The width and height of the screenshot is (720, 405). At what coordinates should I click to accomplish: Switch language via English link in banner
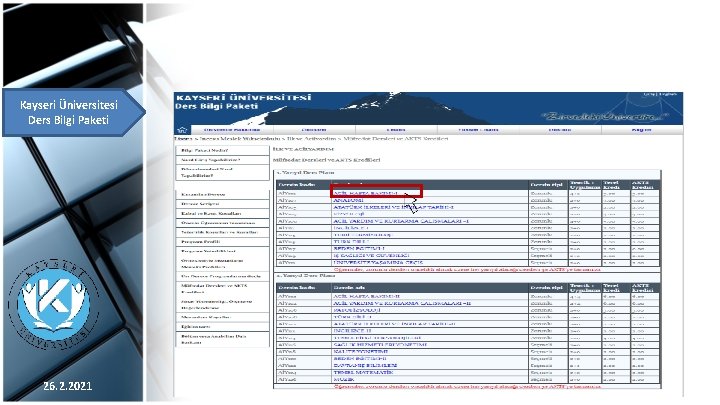pyautogui.click(x=668, y=95)
